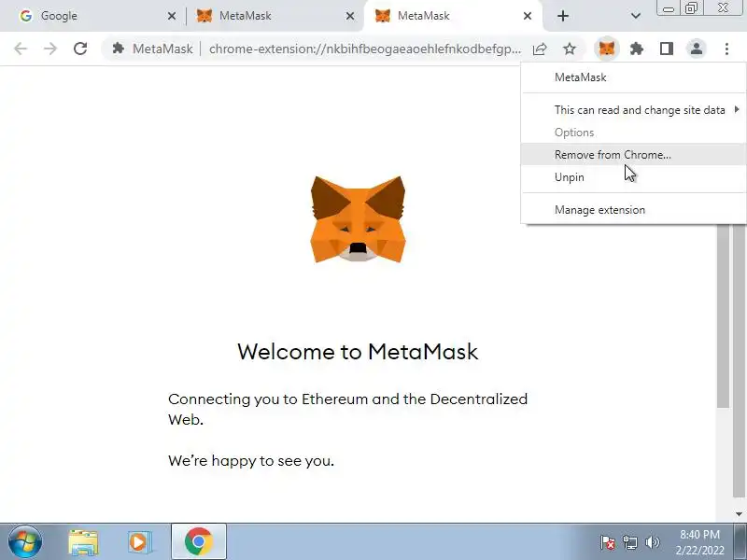Screen dimensions: 747x560
Task: Click the 'We're happy to see you.' text
Action: point(251,461)
